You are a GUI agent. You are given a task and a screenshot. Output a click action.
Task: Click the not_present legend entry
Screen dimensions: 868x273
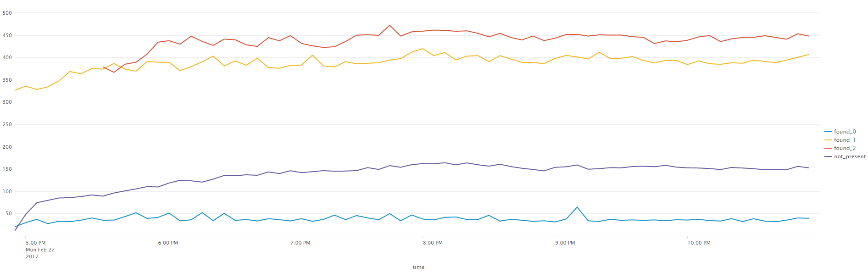(x=845, y=156)
